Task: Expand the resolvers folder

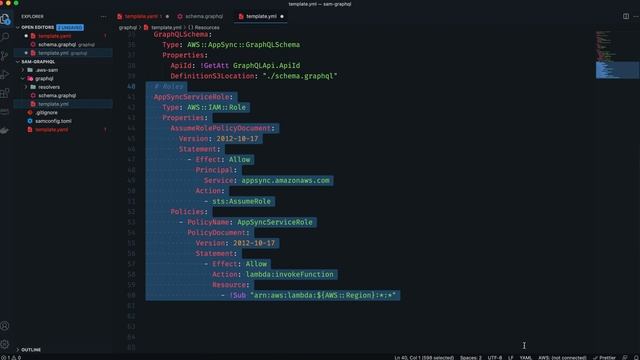Action: (x=49, y=87)
